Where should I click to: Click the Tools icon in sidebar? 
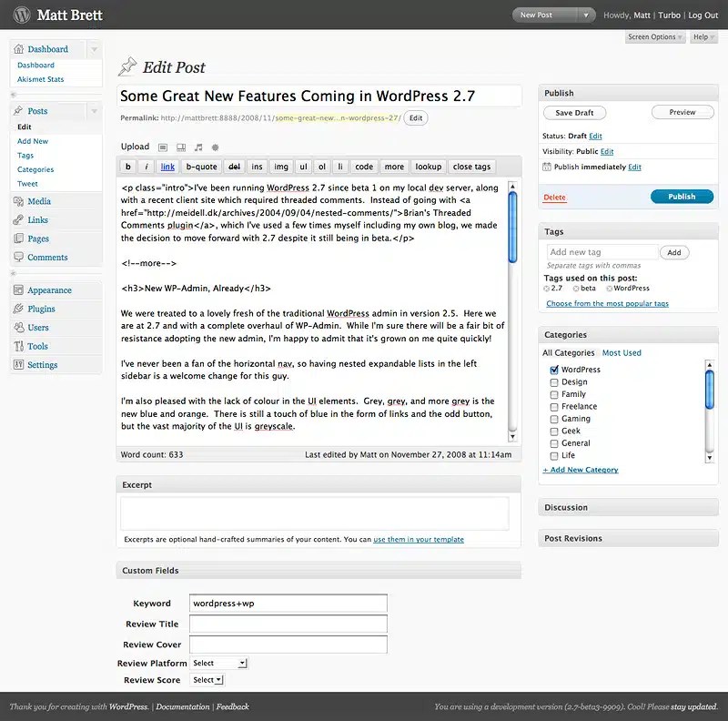[x=18, y=346]
